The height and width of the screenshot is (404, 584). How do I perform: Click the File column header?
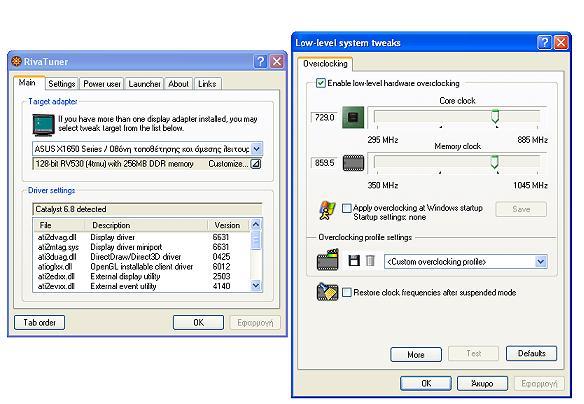pyautogui.click(x=58, y=225)
